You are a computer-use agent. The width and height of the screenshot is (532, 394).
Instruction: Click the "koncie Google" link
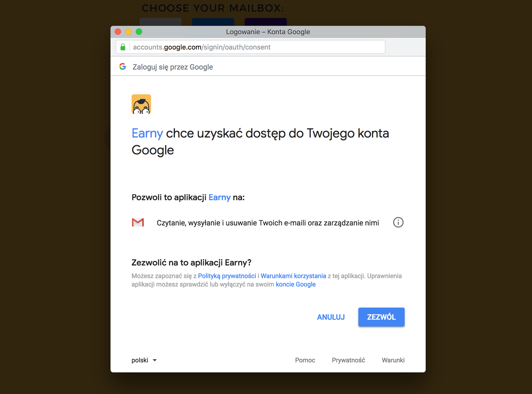[x=296, y=284]
